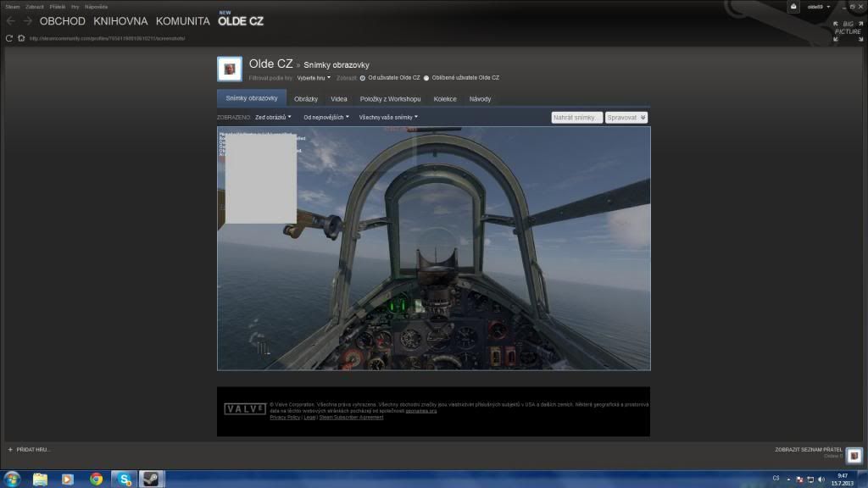Go to the KOMUNITA section
The width and height of the screenshot is (868, 488).
(183, 21)
